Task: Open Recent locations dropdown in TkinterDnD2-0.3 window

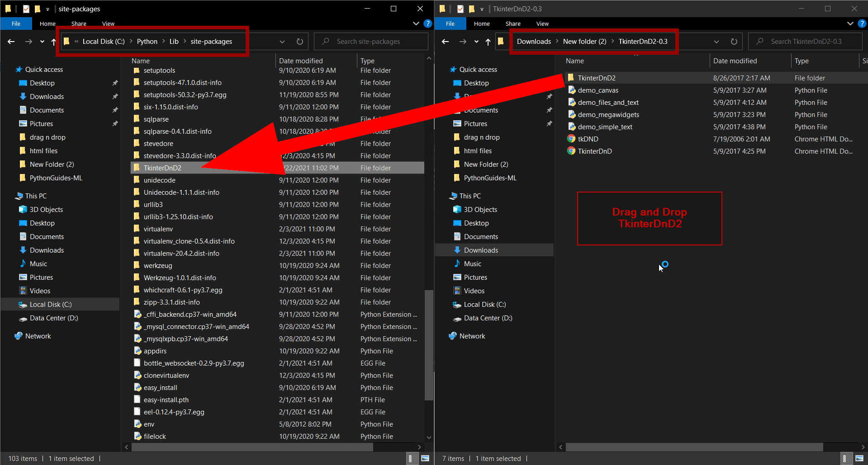Action: pyautogui.click(x=476, y=42)
